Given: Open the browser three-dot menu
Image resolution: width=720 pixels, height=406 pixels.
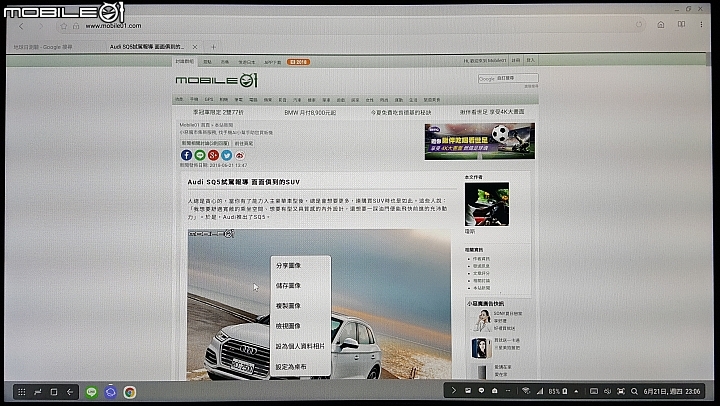Looking at the screenshot, I should (x=701, y=24).
